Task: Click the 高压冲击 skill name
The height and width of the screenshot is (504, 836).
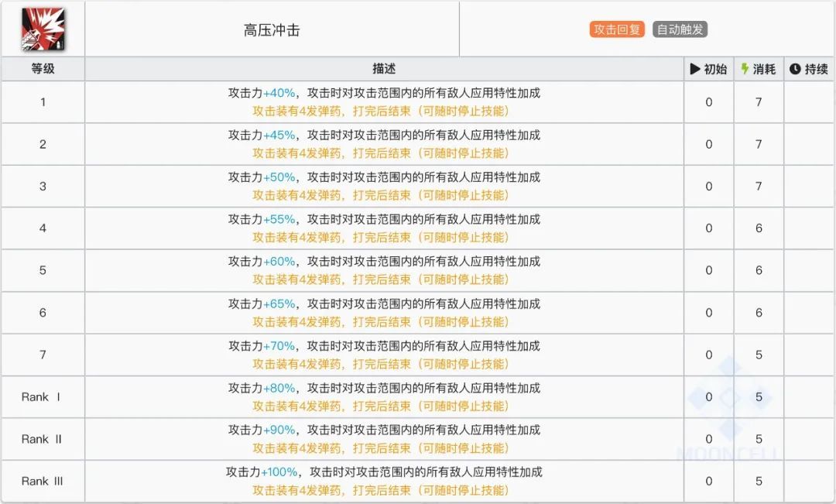Action: point(272,30)
